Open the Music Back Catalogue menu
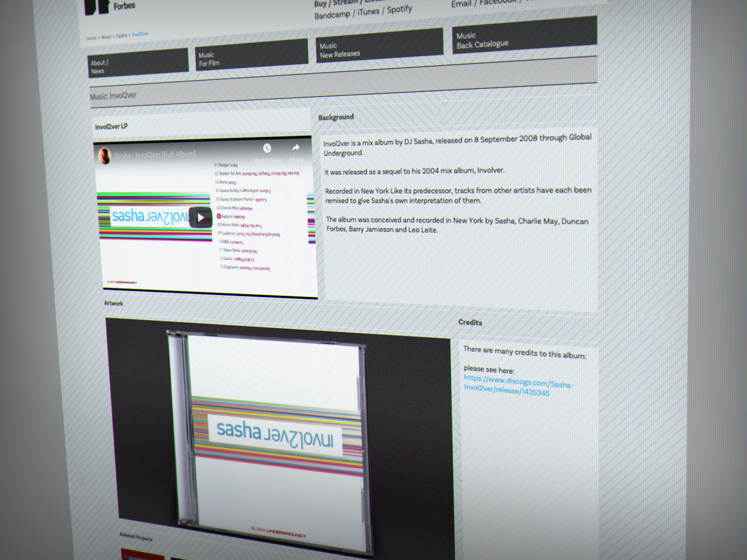 tap(524, 35)
